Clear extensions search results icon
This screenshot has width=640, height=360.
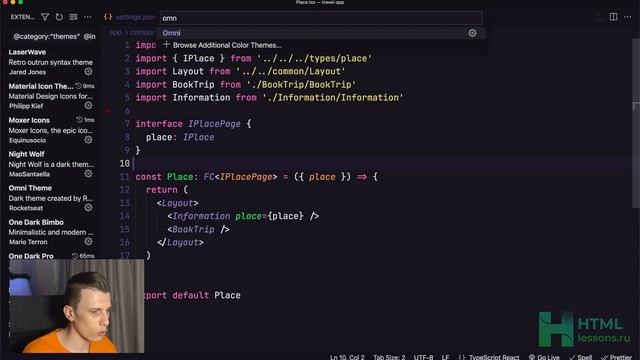[73, 17]
